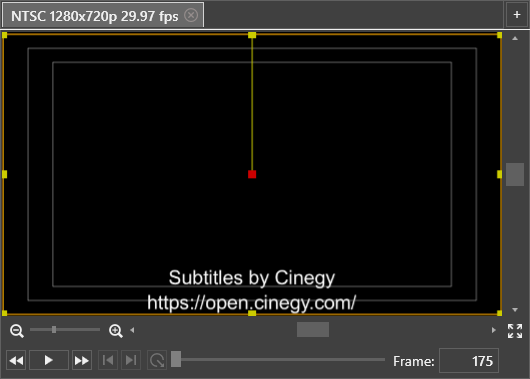The width and height of the screenshot is (530, 379).
Task: Jump to the next marker
Action: (x=131, y=360)
